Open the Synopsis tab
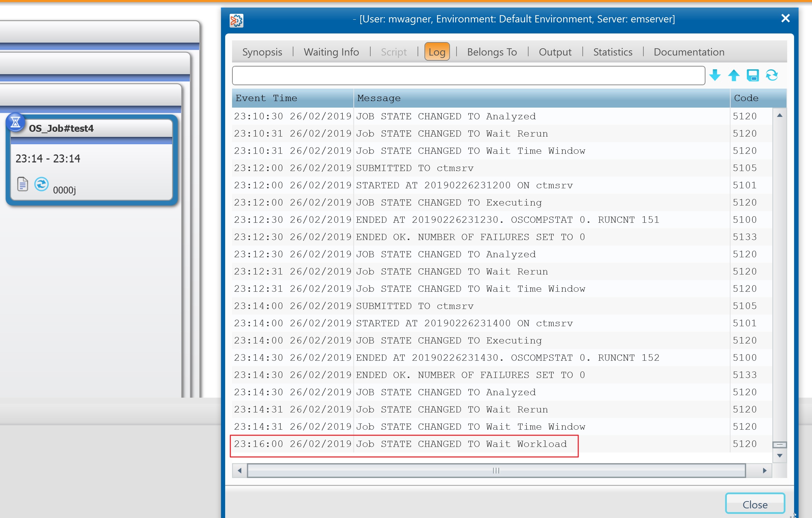Image resolution: width=812 pixels, height=518 pixels. [x=262, y=52]
